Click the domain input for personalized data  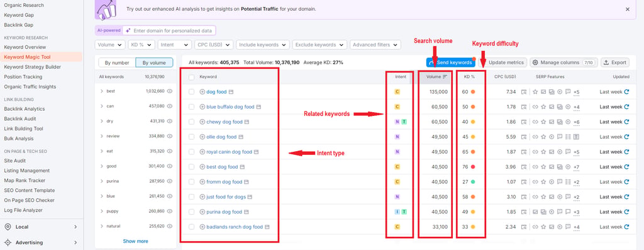tap(169, 30)
